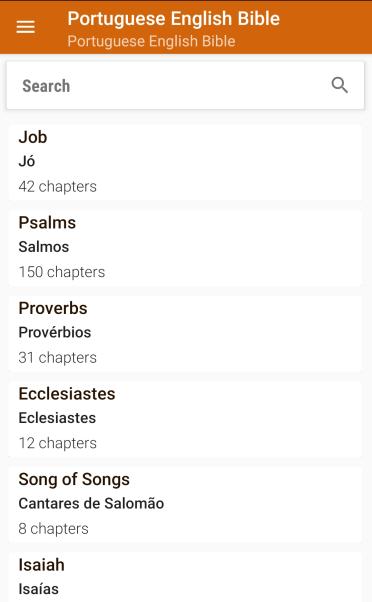Open the hamburger navigation menu
Screen dimensions: 372x602
click(25, 27)
